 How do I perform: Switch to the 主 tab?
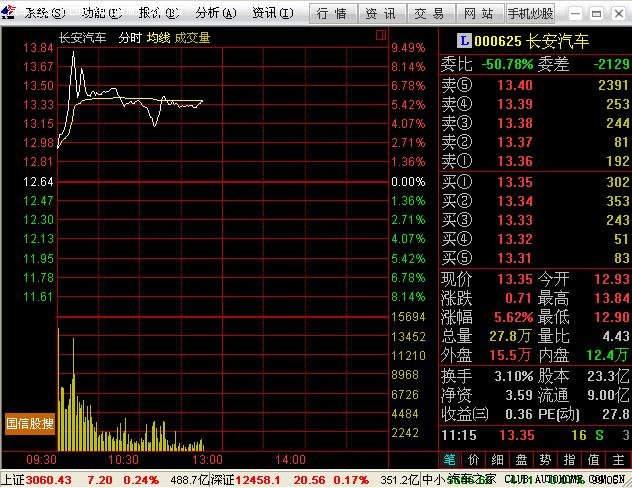coord(618,459)
